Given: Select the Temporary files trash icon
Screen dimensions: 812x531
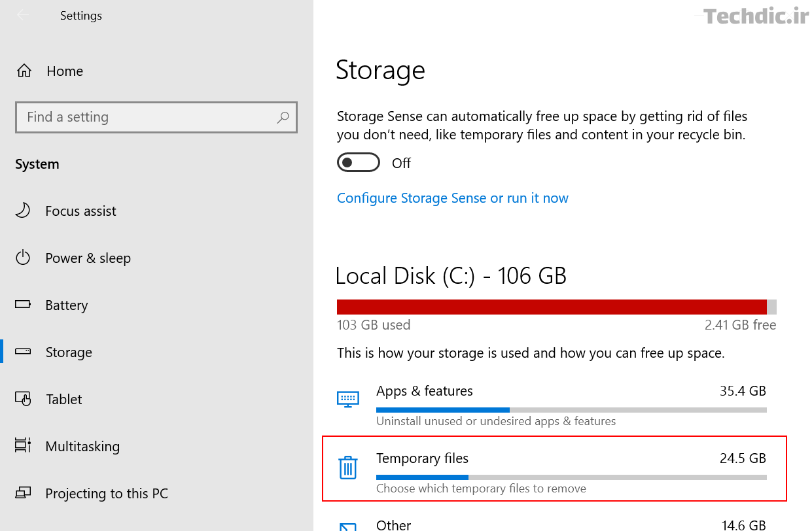Looking at the screenshot, I should pyautogui.click(x=348, y=468).
